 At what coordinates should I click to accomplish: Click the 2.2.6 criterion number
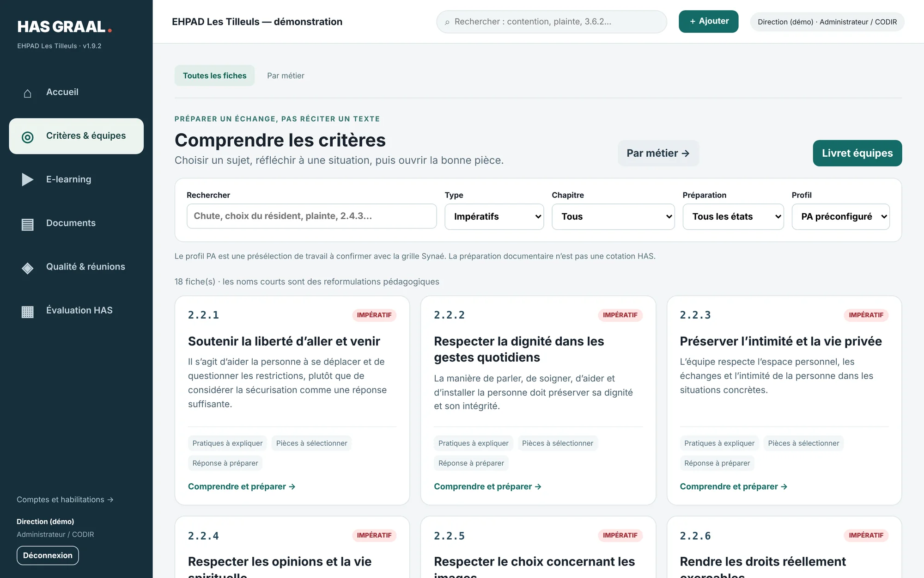[x=695, y=536]
